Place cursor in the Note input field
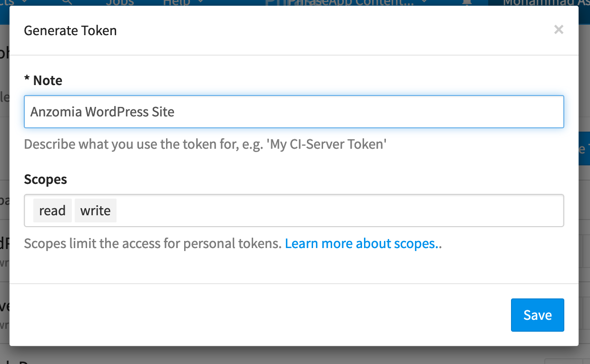Image resolution: width=590 pixels, height=364 pixels. pos(294,112)
